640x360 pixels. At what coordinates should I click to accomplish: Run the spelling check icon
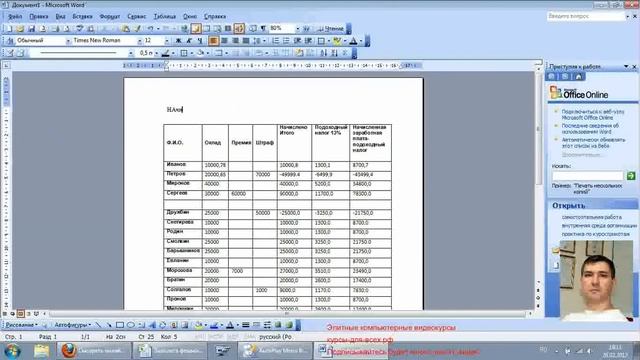[80, 29]
